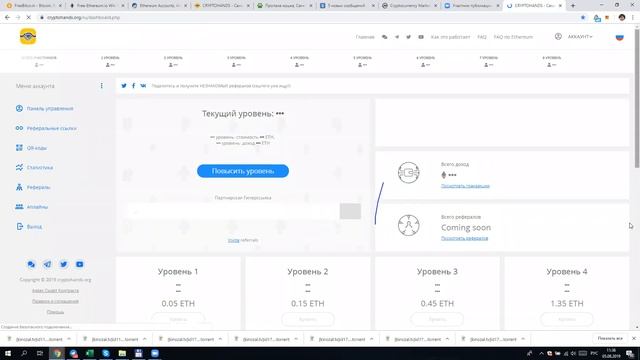The width and height of the screenshot is (640, 360).
Task: Expand options for first torrent download item
Action: pos(69,339)
